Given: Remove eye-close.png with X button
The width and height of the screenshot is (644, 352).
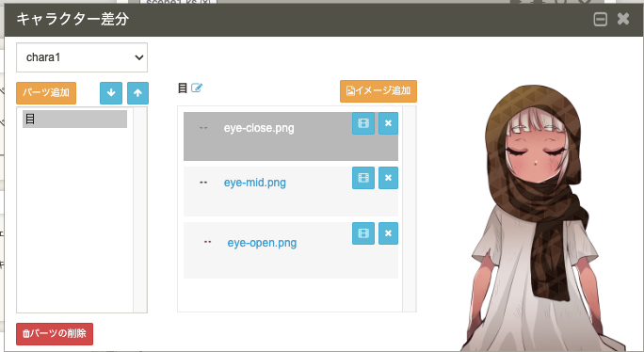Looking at the screenshot, I should coord(388,123).
